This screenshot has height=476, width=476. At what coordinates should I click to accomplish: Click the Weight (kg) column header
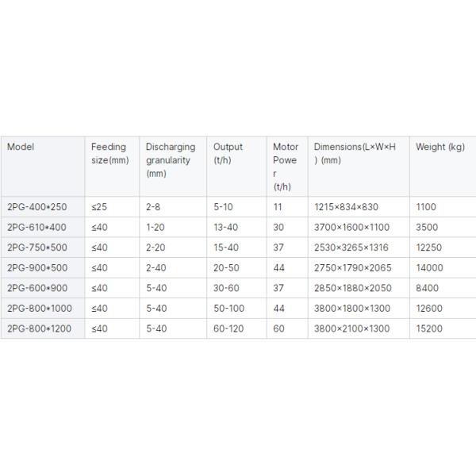point(440,147)
